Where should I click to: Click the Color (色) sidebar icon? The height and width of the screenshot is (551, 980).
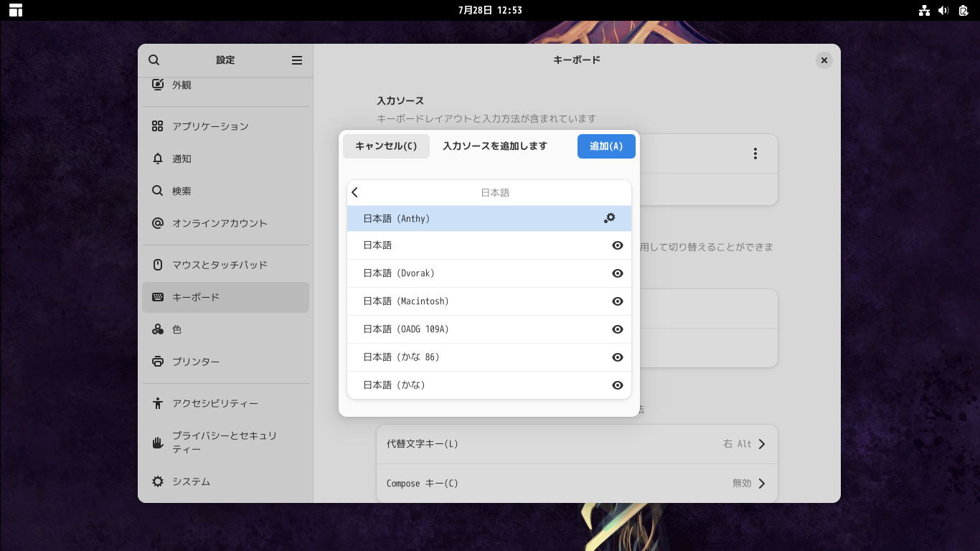(158, 329)
